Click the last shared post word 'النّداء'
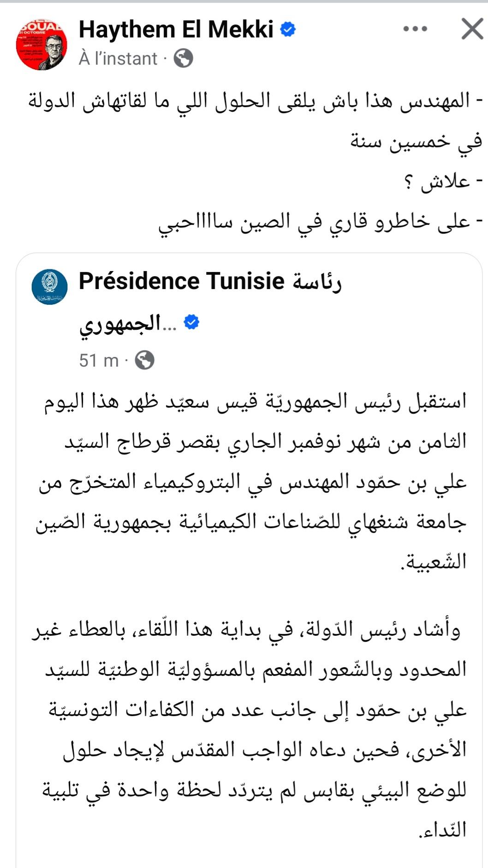Image resolution: width=488 pixels, height=868 pixels. tap(444, 830)
